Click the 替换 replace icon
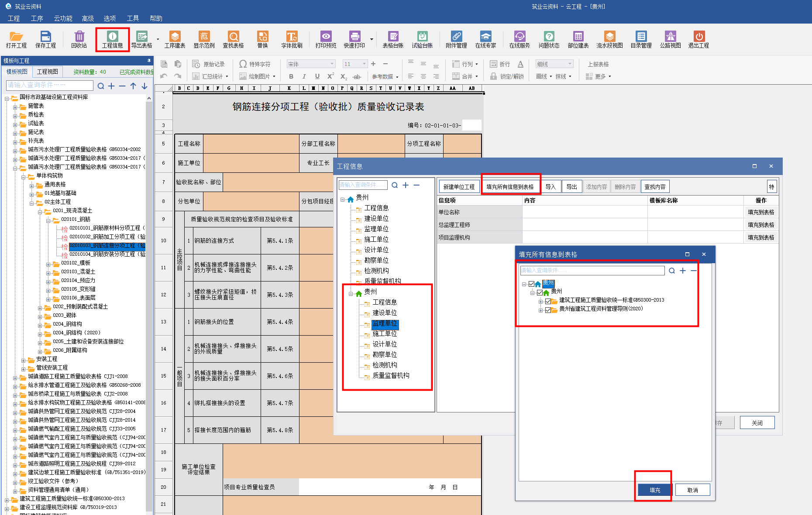 click(262, 39)
